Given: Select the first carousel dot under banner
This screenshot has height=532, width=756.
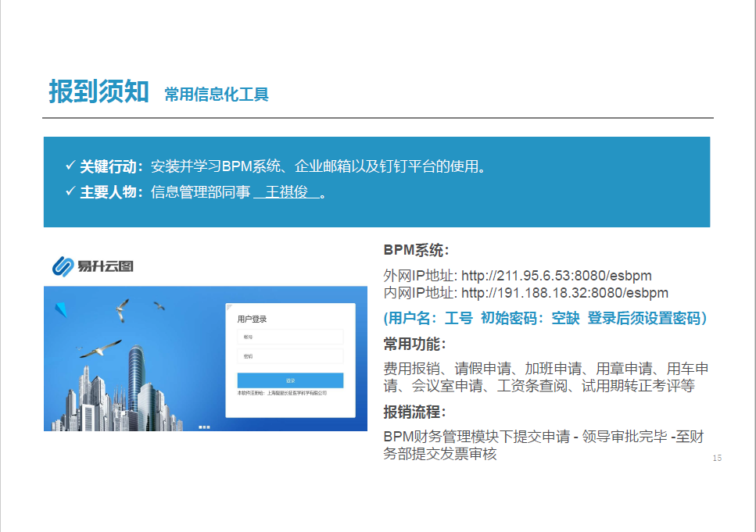Looking at the screenshot, I should click(200, 427).
